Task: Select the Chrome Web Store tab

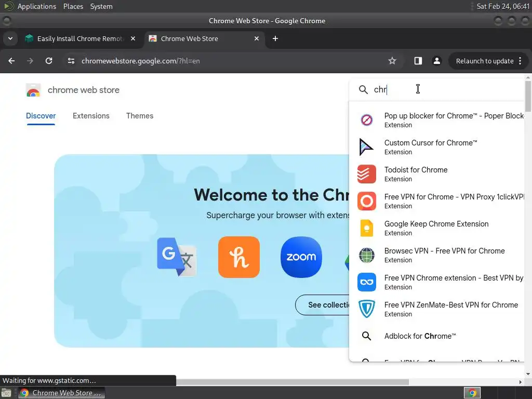Action: 205,38
